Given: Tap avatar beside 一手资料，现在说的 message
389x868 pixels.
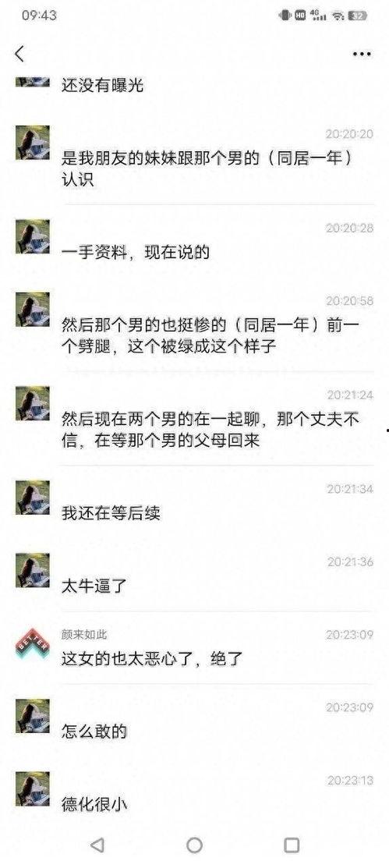Looking at the screenshot, I should tap(32, 236).
